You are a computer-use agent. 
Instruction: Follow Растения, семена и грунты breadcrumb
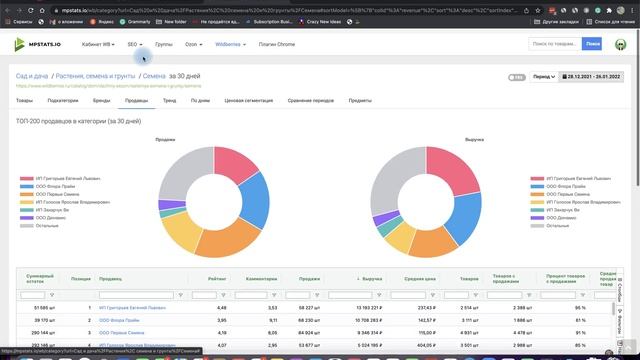95,76
